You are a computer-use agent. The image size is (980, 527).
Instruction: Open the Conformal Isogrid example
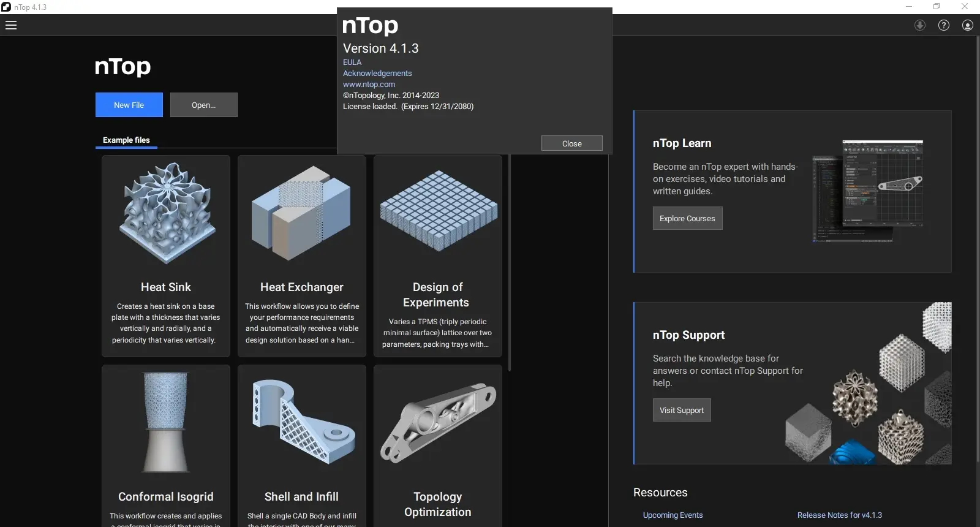pyautogui.click(x=166, y=446)
